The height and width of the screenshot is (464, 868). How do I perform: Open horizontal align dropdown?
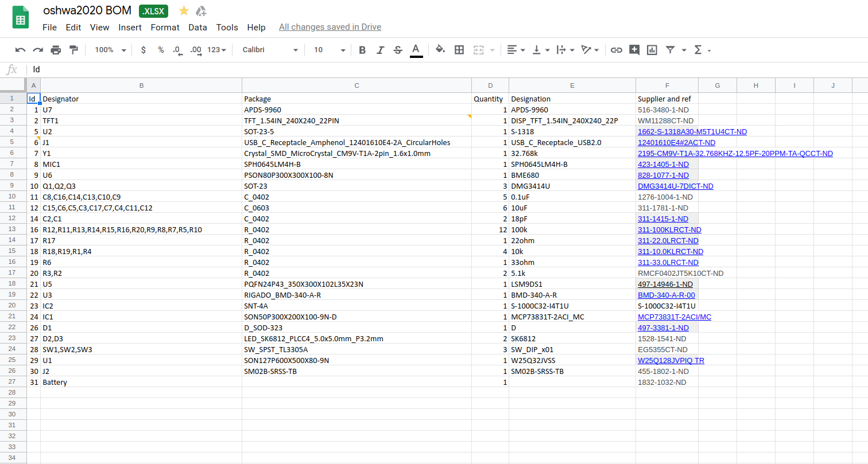click(x=516, y=50)
